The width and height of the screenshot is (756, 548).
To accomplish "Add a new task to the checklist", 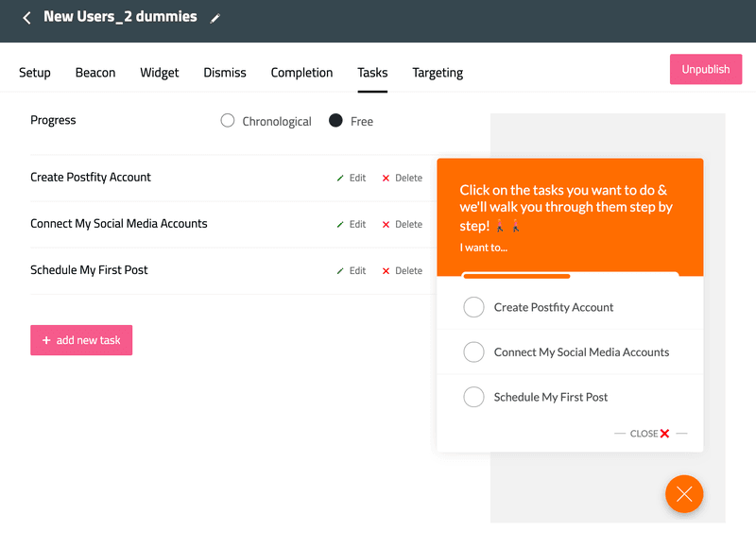I will pyautogui.click(x=81, y=340).
